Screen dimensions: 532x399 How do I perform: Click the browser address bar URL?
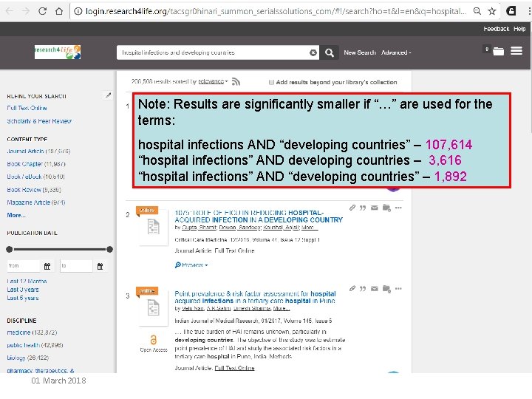(x=276, y=11)
